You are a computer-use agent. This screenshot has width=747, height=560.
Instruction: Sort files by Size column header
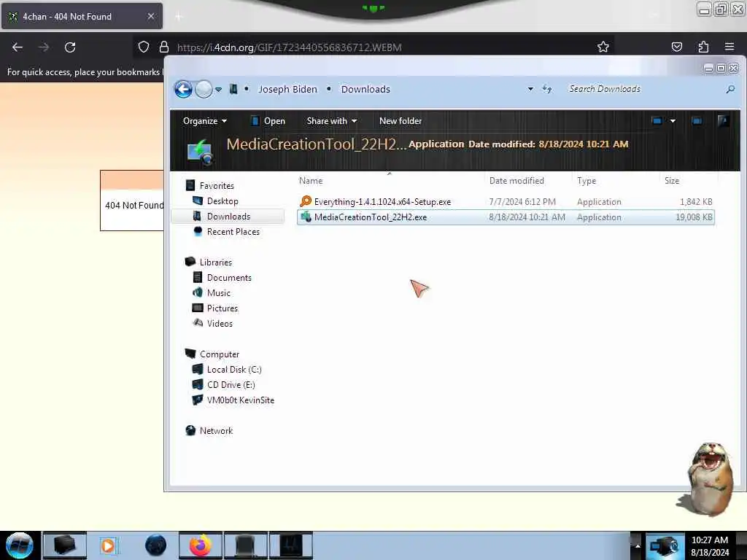click(672, 181)
